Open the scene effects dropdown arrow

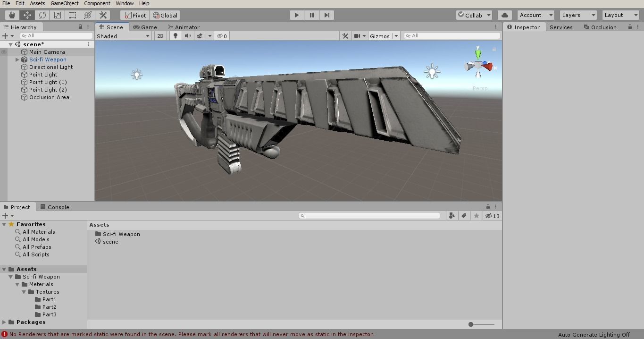pyautogui.click(x=209, y=36)
